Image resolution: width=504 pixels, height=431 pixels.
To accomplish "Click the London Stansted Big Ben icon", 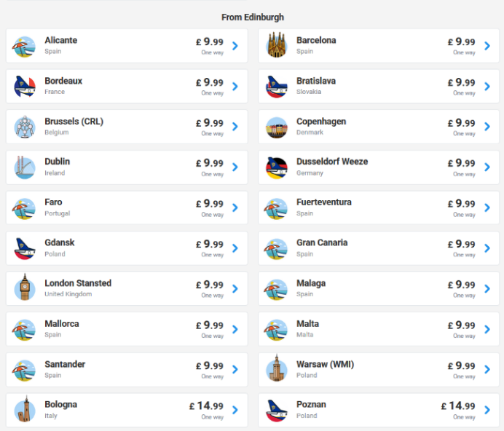I will tap(25, 287).
